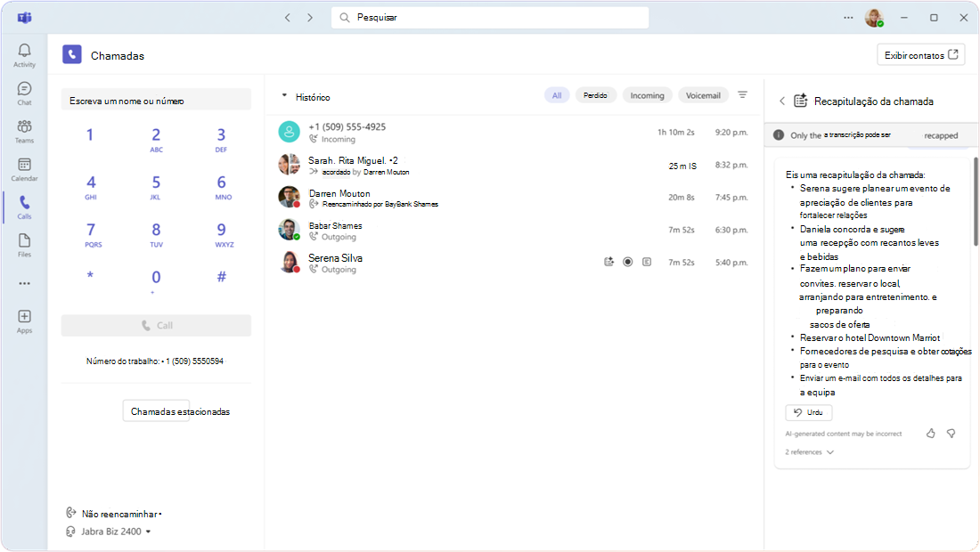Dial digit 5 JKL on keypad
This screenshot has width=980, height=552.
[156, 186]
